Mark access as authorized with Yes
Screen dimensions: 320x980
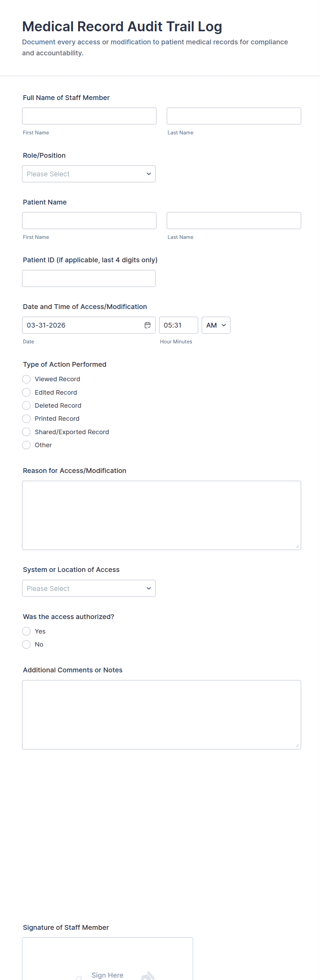26,631
